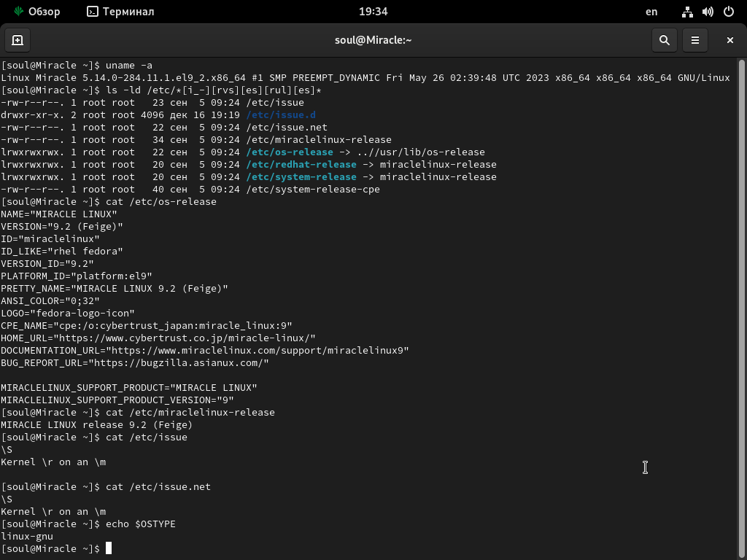Click the PLATFORM_ID="platform:el9" line
The image size is (747, 560).
pyautogui.click(x=76, y=276)
